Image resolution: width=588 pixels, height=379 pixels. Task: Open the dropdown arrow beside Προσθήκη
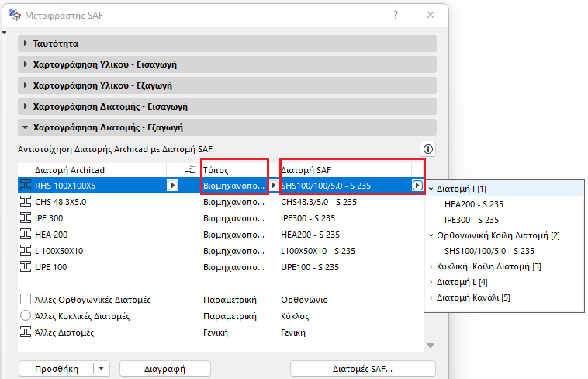click(x=102, y=368)
